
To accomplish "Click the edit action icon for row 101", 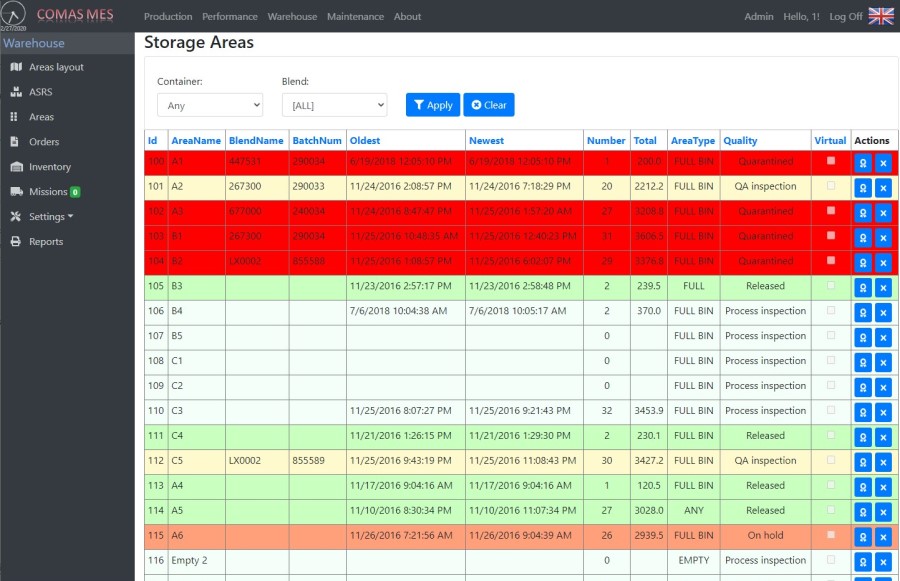I will click(x=862, y=187).
